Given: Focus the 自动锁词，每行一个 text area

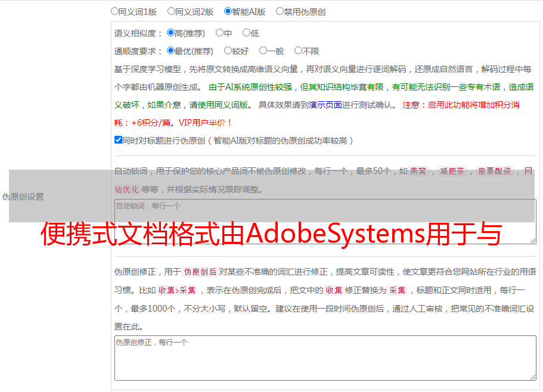Looking at the screenshot, I should coord(325,222).
